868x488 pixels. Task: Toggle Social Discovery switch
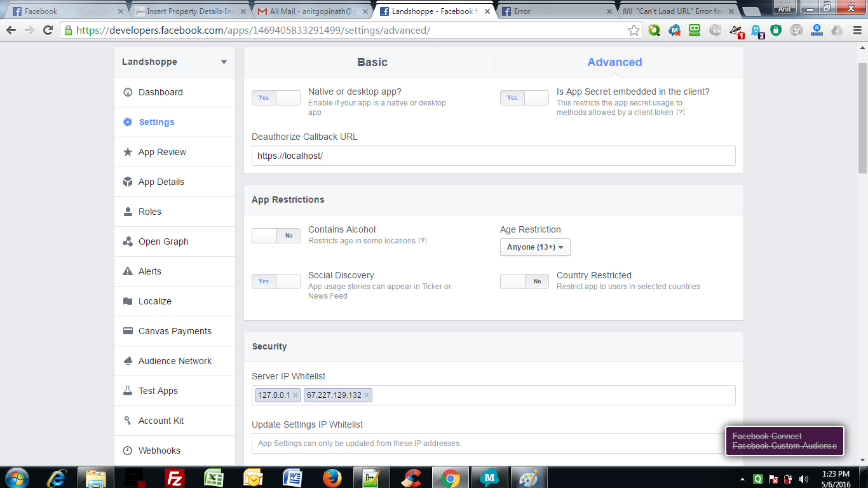click(276, 281)
